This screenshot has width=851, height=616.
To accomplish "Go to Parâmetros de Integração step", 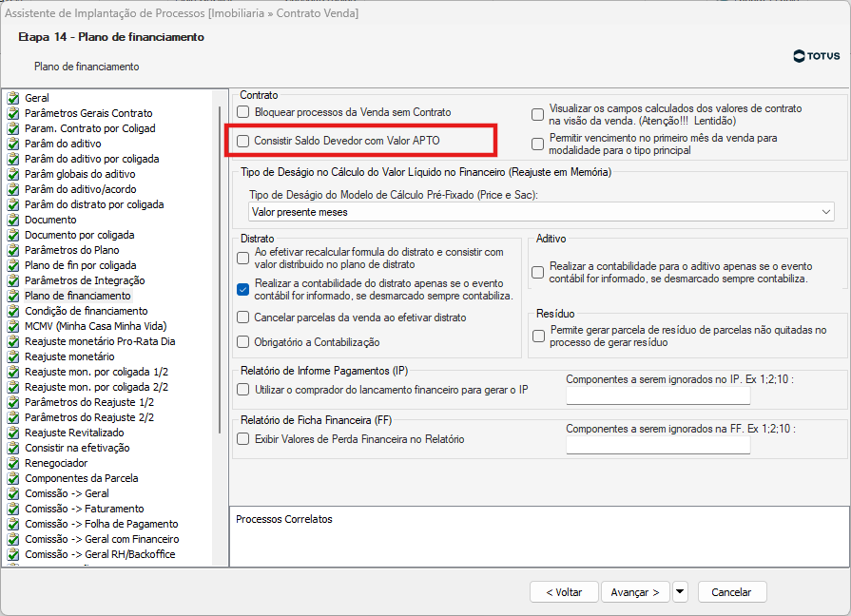I will (x=85, y=280).
